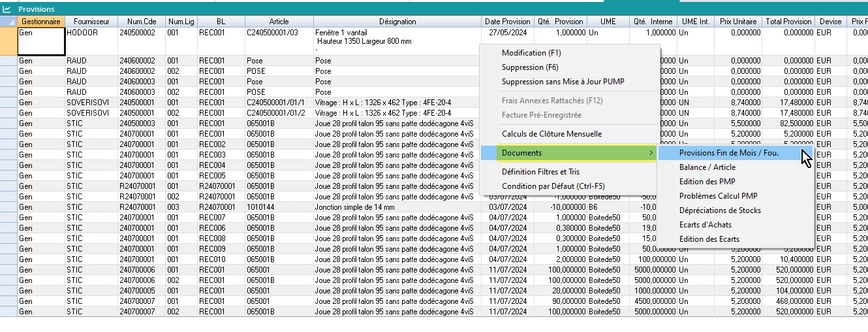Click the active Gestionnaire cell editor box

click(41, 41)
